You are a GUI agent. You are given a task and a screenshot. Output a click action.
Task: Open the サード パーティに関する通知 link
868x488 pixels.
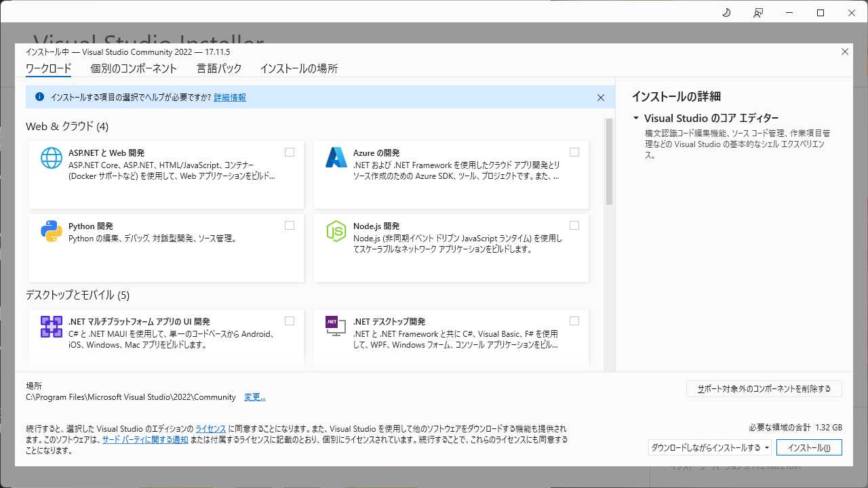(145, 440)
